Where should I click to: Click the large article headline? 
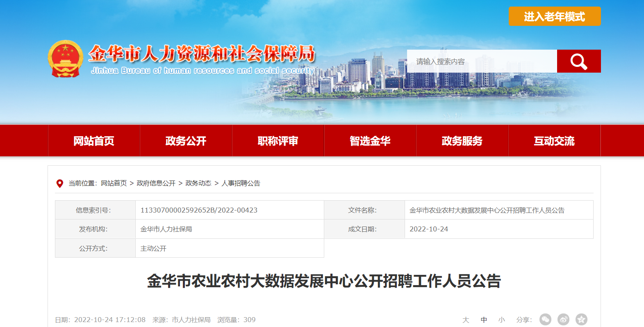[x=324, y=281]
